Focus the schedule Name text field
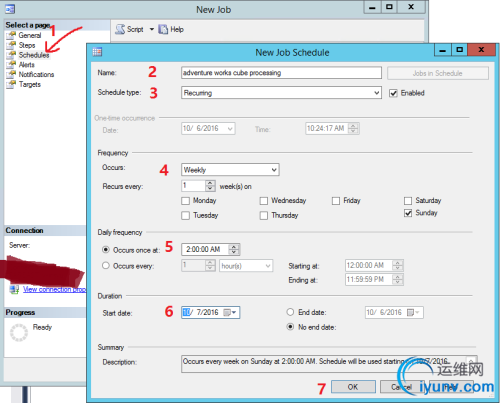The height and width of the screenshot is (403, 500). tap(281, 73)
